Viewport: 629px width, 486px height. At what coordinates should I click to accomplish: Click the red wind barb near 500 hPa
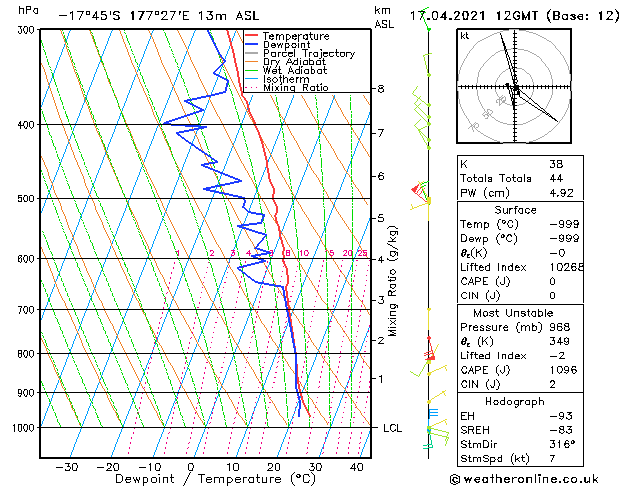pyautogui.click(x=419, y=190)
